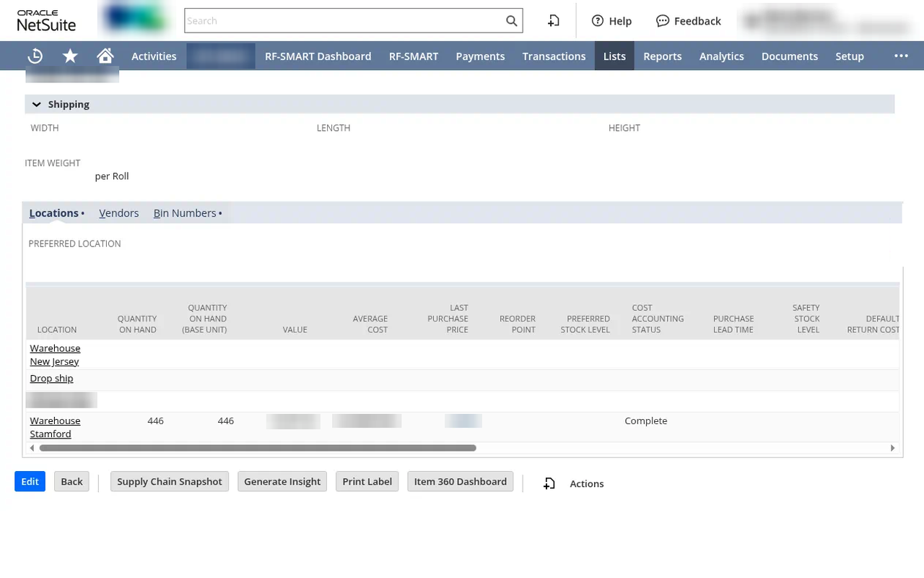Open the Drop ship location link

coord(51,379)
